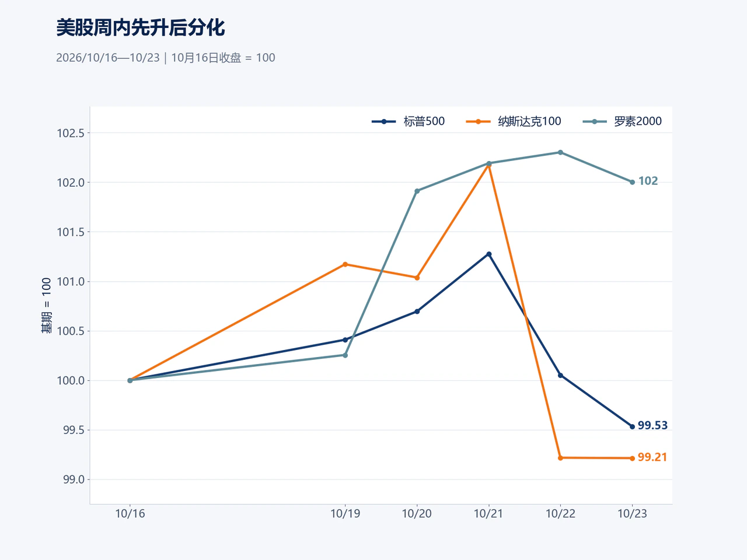Click the 100.5 y-axis tick label
The image size is (747, 560).
point(71,331)
